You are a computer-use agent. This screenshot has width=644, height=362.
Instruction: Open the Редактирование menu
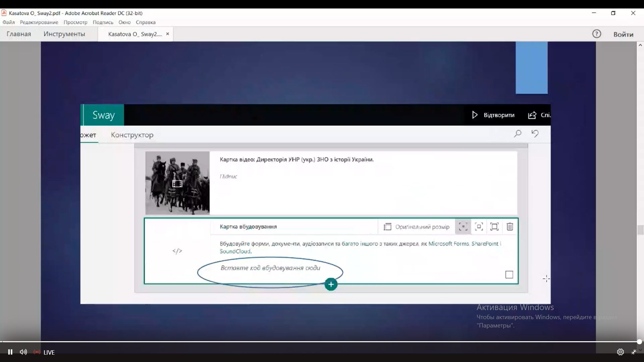click(x=39, y=22)
